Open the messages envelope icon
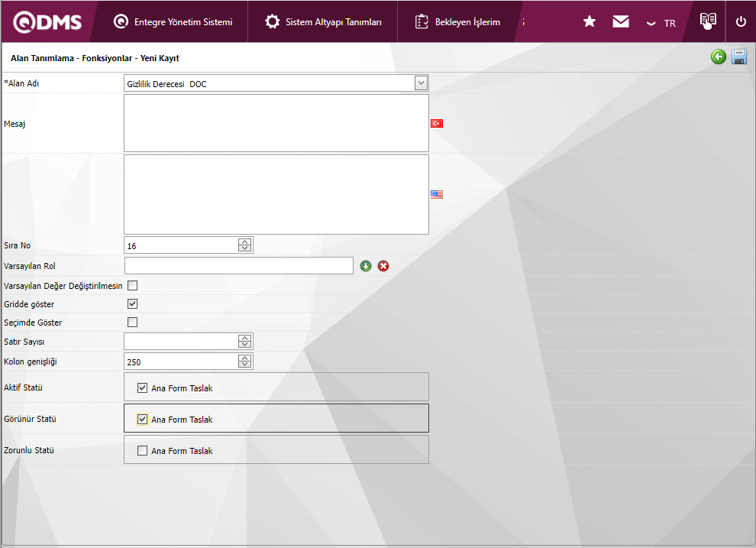This screenshot has width=756, height=548. tap(621, 21)
